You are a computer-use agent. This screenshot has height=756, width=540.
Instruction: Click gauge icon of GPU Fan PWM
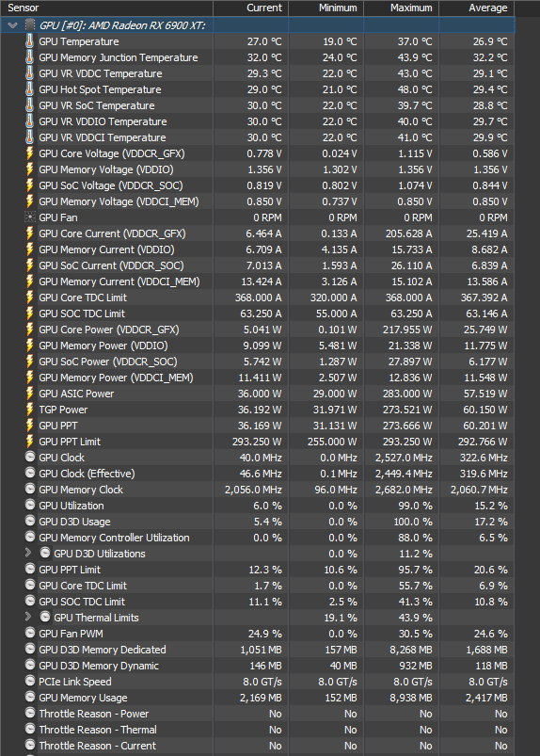[30, 633]
